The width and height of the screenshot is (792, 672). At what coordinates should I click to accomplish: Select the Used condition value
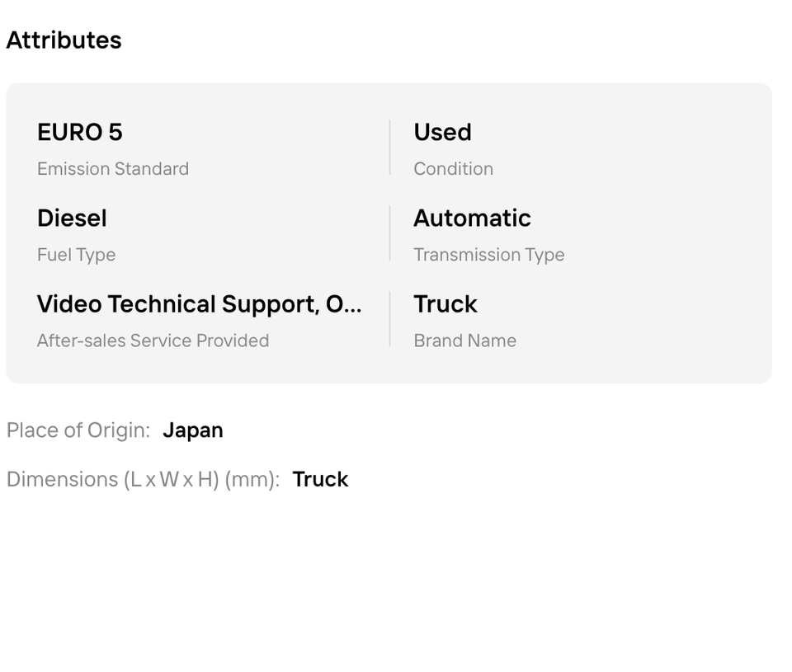(x=442, y=132)
